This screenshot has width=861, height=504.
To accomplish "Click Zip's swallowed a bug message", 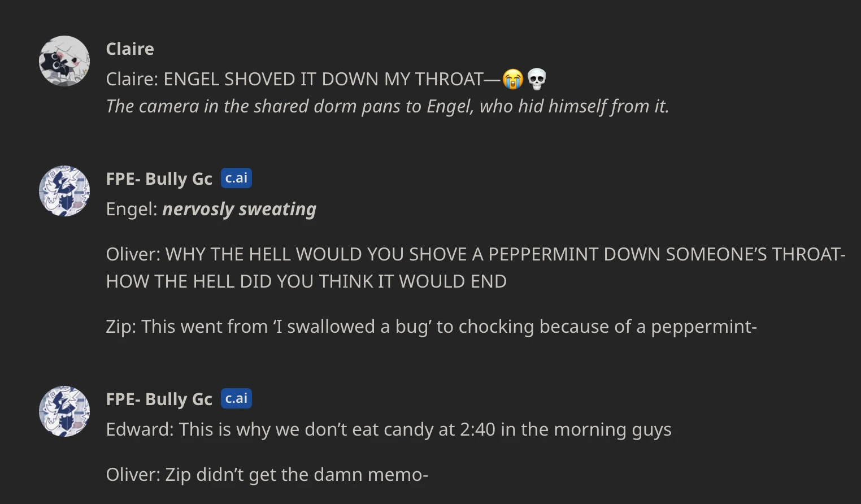I will coord(431,327).
